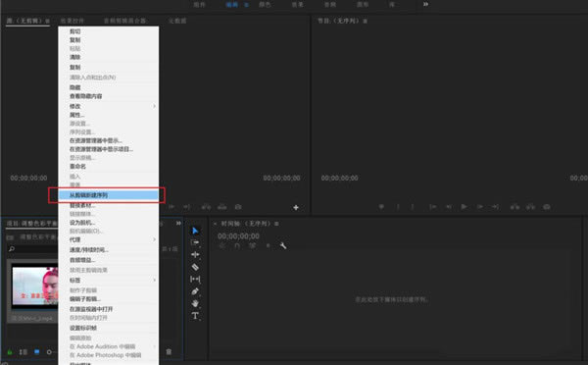The width and height of the screenshot is (588, 365).
Task: Open the editing workspace menu icon
Action: 246,5
